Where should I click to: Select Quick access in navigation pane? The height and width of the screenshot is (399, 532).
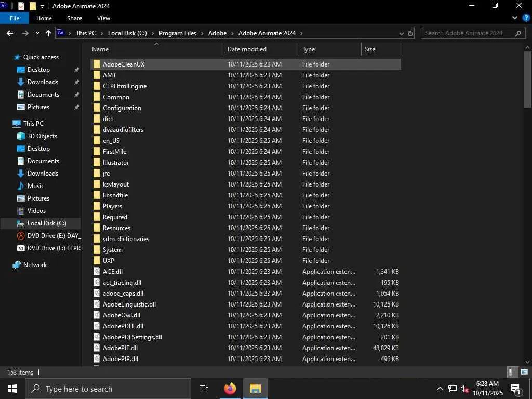[41, 57]
